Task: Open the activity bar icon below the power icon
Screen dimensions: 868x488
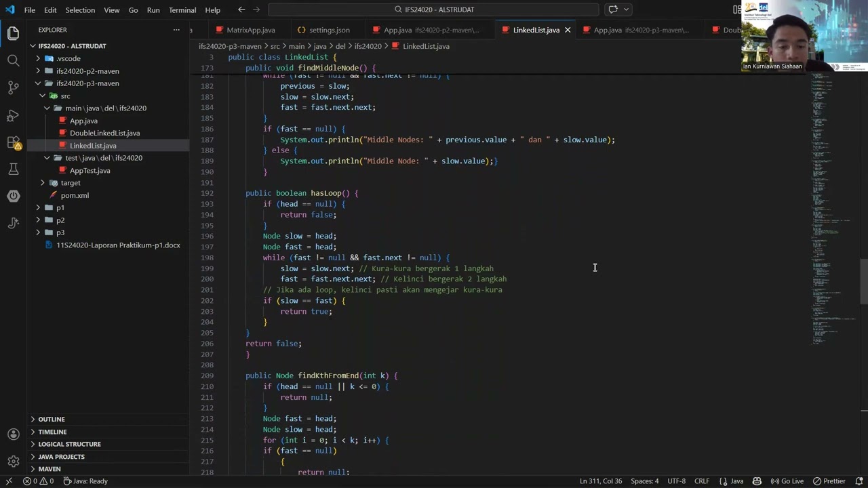Action: pos(13,223)
